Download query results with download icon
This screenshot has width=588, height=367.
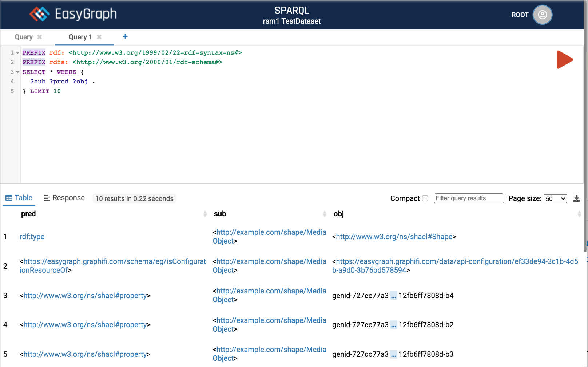(577, 198)
